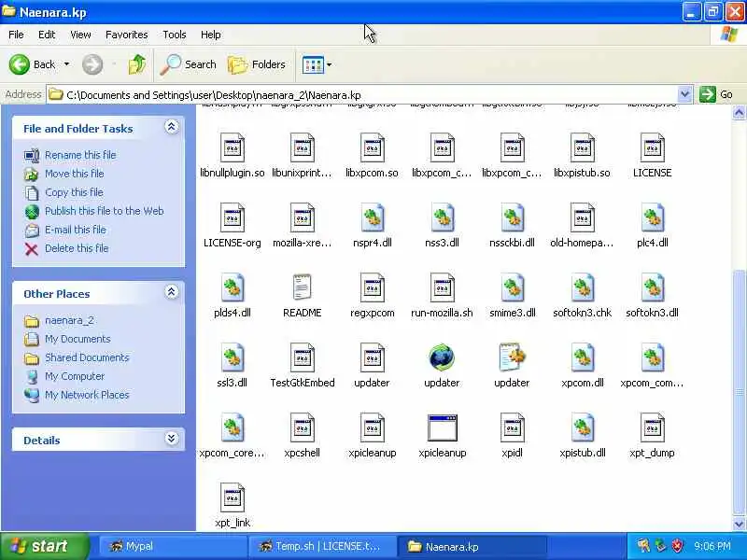Select the LICENSE file icon
This screenshot has width=747, height=560.
pyautogui.click(x=652, y=147)
